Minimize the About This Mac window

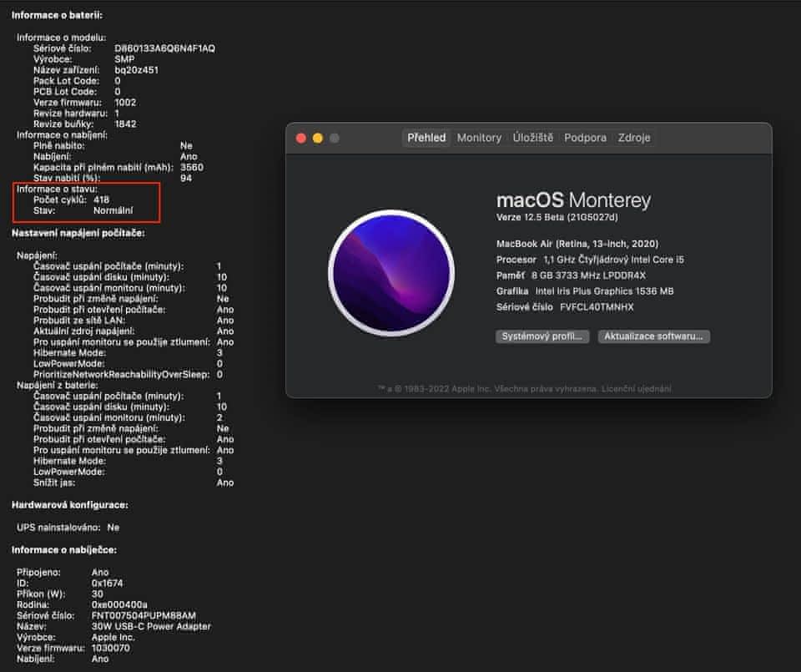(x=318, y=139)
